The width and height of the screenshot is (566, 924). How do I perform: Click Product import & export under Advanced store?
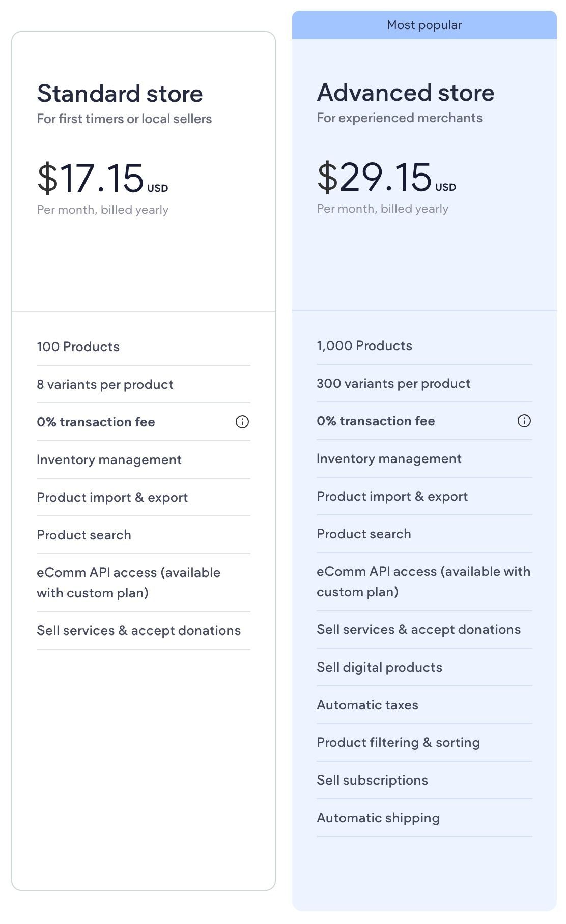[392, 496]
